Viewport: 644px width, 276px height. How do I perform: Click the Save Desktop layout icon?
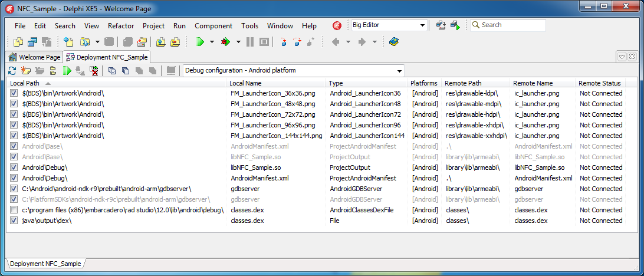tap(441, 25)
